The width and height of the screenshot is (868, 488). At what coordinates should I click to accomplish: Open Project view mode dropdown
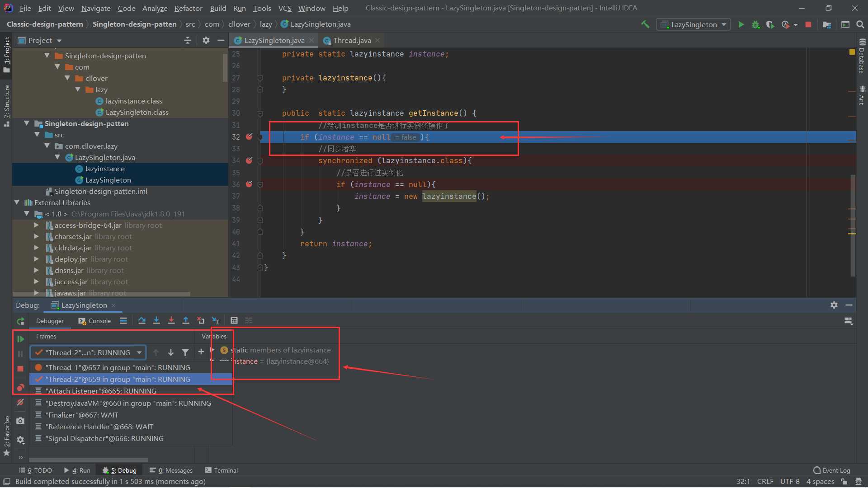40,41
